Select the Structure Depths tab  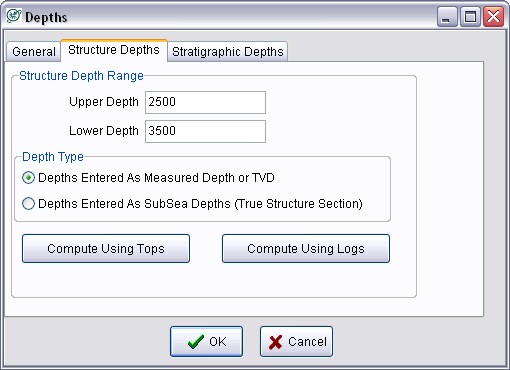(x=114, y=50)
